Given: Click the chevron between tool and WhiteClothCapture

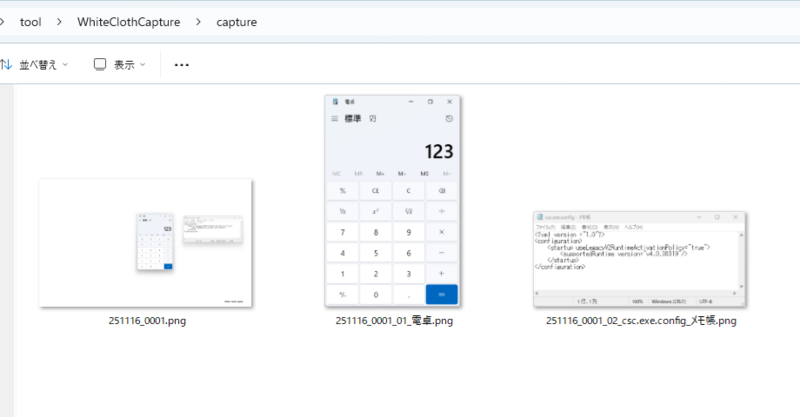Looking at the screenshot, I should point(59,22).
